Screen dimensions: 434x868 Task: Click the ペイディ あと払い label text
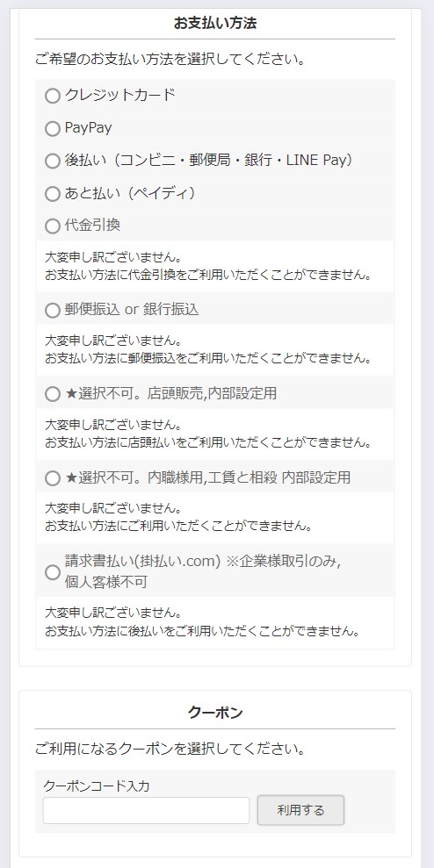(130, 193)
